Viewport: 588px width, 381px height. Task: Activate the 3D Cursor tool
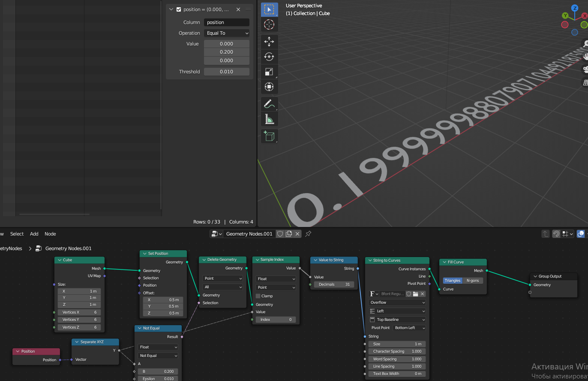click(x=269, y=24)
